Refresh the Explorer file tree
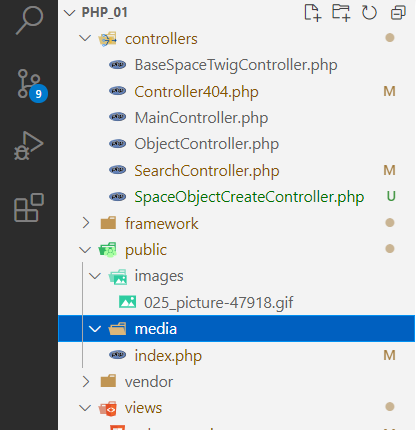The image size is (416, 430). (x=369, y=13)
